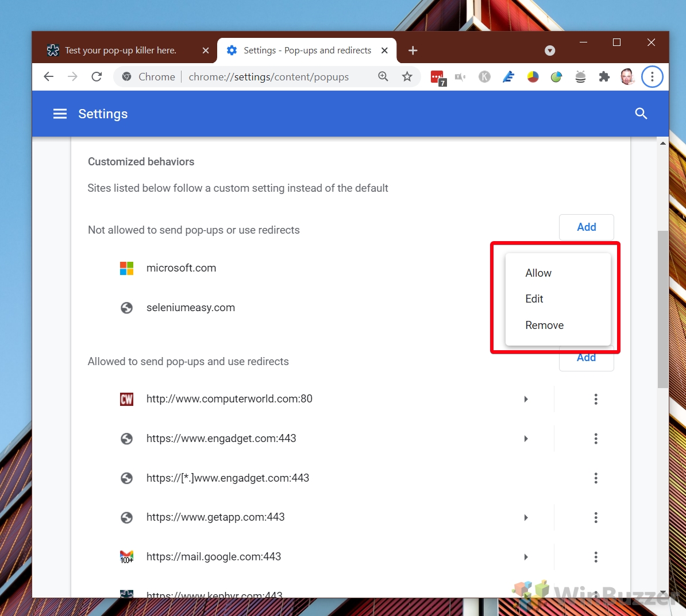Open the red extension with badge 7

(437, 78)
